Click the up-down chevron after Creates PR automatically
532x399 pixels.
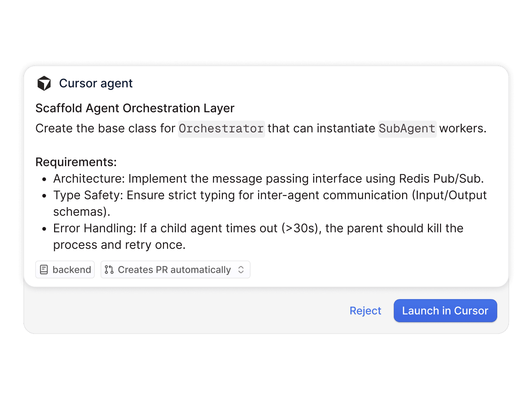[241, 269]
